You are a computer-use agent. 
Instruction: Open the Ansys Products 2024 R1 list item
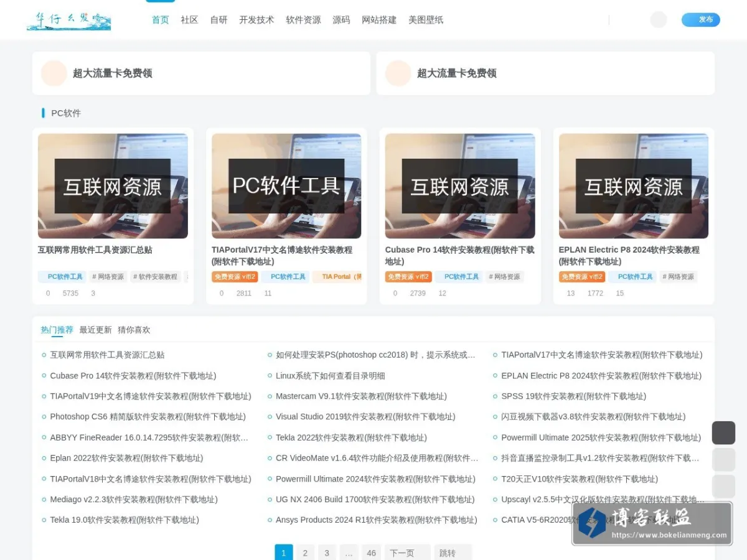pos(376,520)
